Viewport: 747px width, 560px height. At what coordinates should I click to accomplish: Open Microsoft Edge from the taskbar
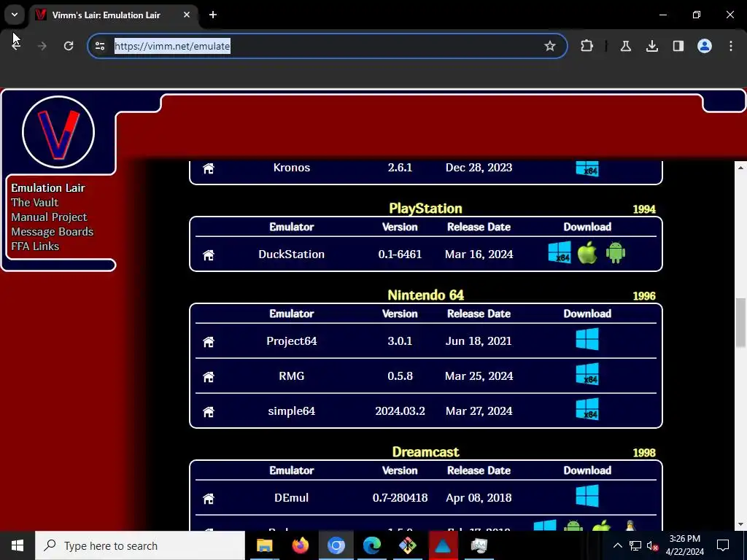(371, 545)
